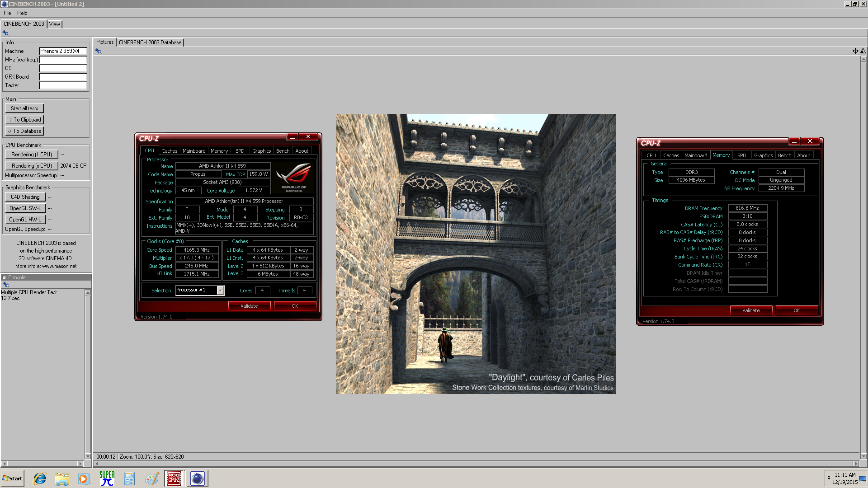
Task: Click the Start button
Action: pyautogui.click(x=12, y=479)
